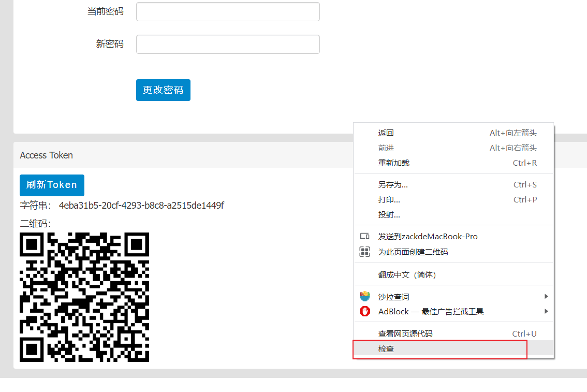
Task: Select 为此页面创建二维码 menu entry
Action: point(454,252)
